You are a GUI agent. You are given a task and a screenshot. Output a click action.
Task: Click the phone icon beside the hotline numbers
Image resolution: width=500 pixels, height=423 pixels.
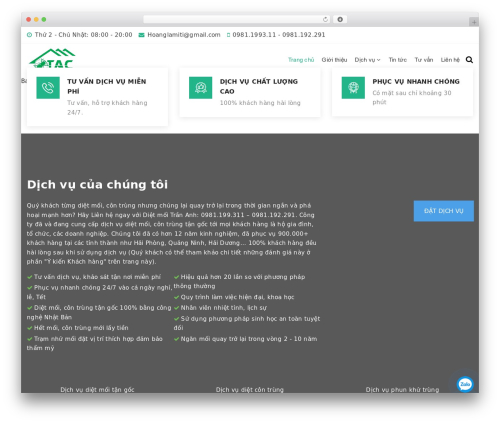pyautogui.click(x=228, y=35)
